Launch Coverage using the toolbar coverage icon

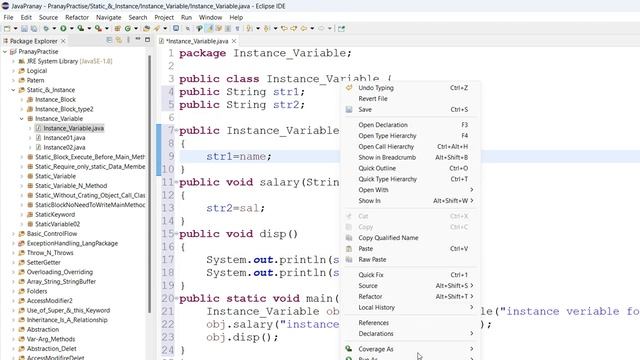point(80,29)
